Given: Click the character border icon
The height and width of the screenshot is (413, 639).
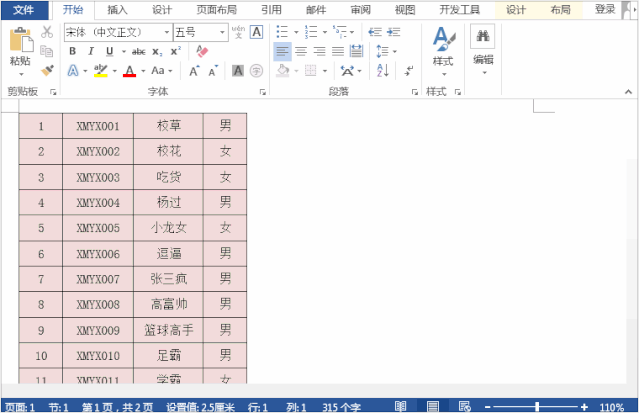Looking at the screenshot, I should point(257,32).
